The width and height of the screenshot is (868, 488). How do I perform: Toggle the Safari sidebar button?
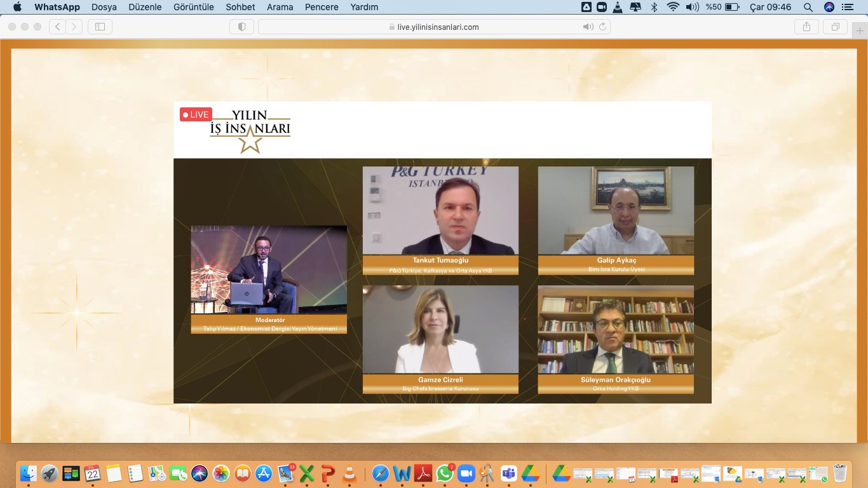(x=100, y=27)
